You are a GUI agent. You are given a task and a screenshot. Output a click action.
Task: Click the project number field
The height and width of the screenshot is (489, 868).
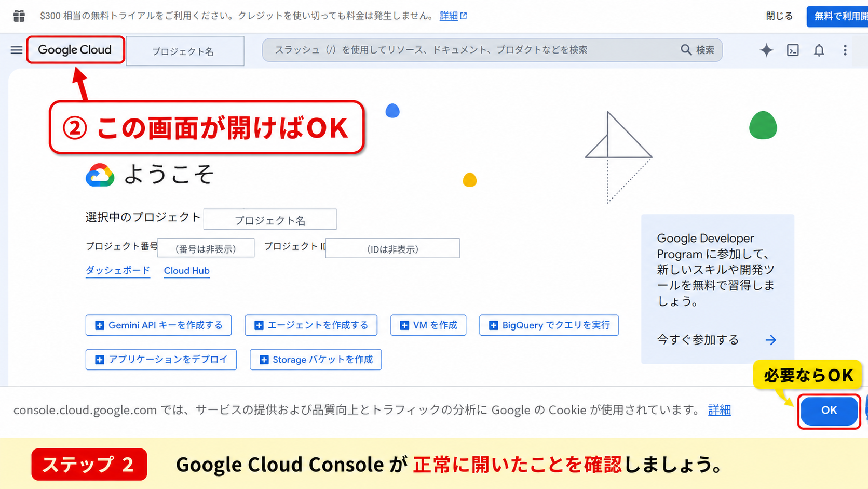pyautogui.click(x=206, y=248)
